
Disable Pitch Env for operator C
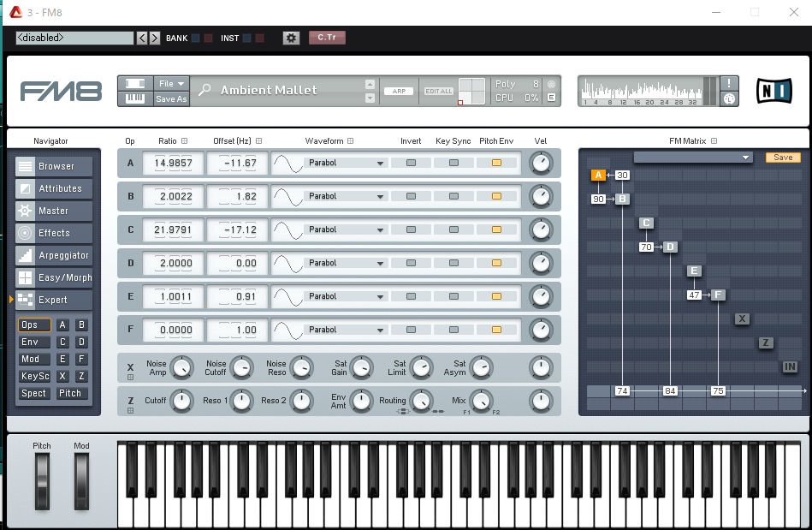click(x=496, y=229)
